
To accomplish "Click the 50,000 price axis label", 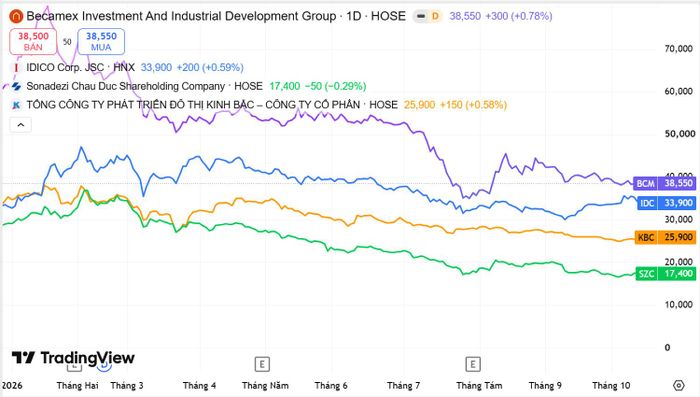I will (679, 134).
